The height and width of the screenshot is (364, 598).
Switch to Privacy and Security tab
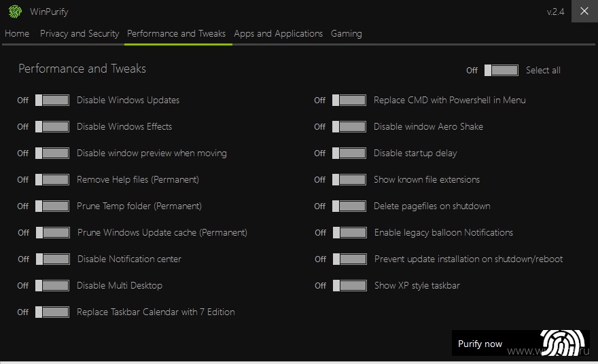pos(80,33)
